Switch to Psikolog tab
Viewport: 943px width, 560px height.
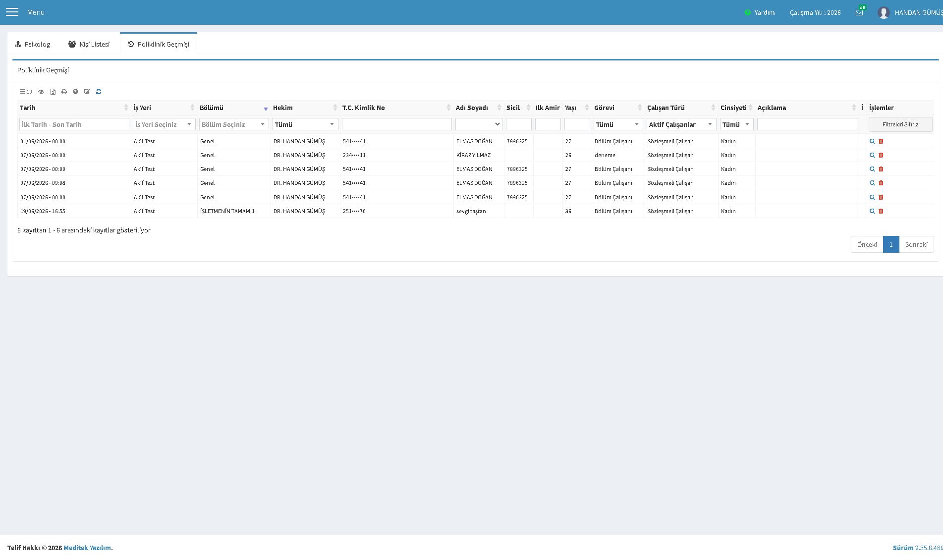click(x=33, y=44)
